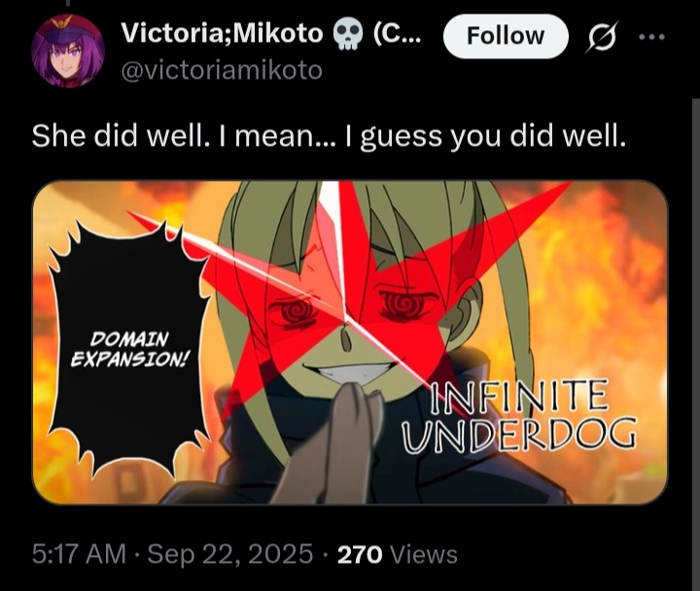
Task: Click the scrollbar on the right edge
Action: click(696, 344)
